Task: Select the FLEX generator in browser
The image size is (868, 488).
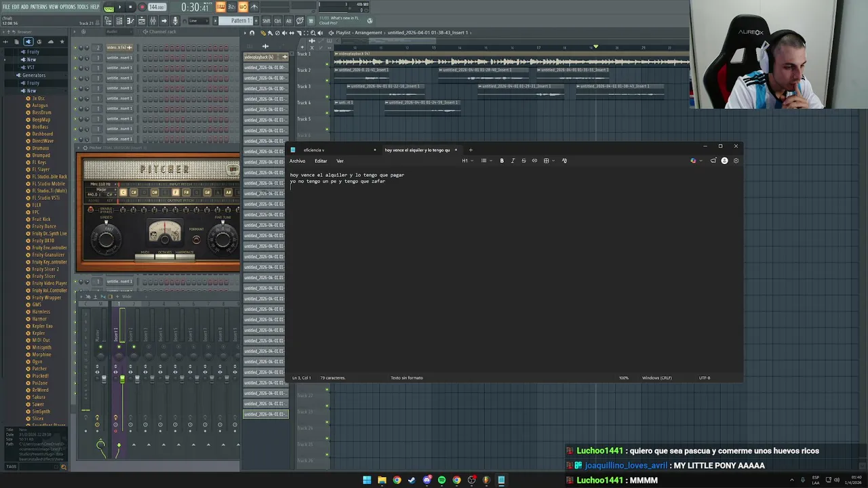Action: point(37,205)
